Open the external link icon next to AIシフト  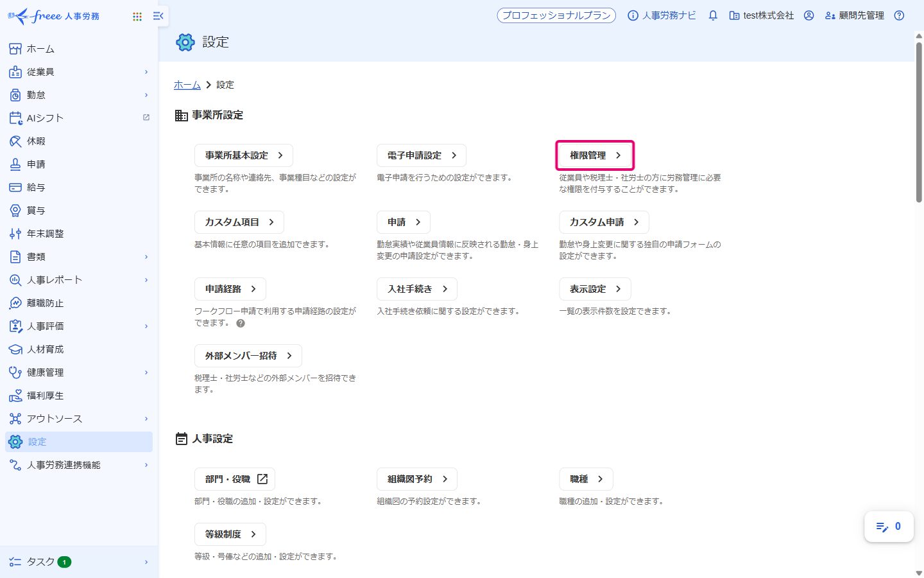[146, 118]
